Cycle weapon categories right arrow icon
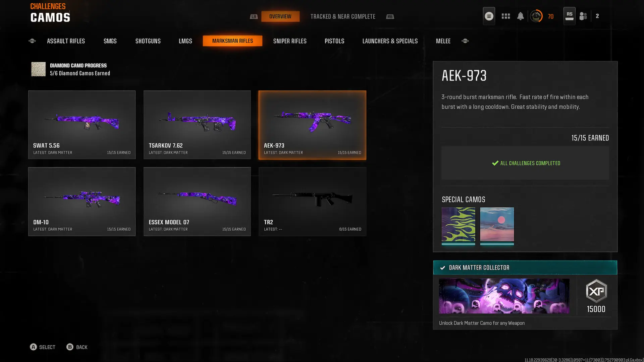 (x=465, y=41)
